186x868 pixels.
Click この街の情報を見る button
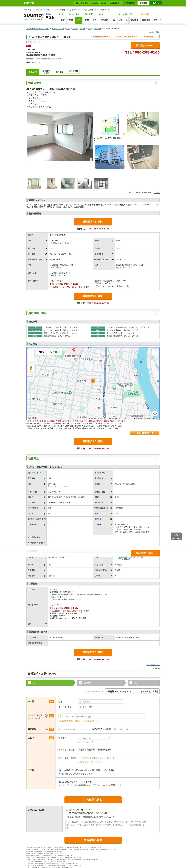[x=145, y=433]
